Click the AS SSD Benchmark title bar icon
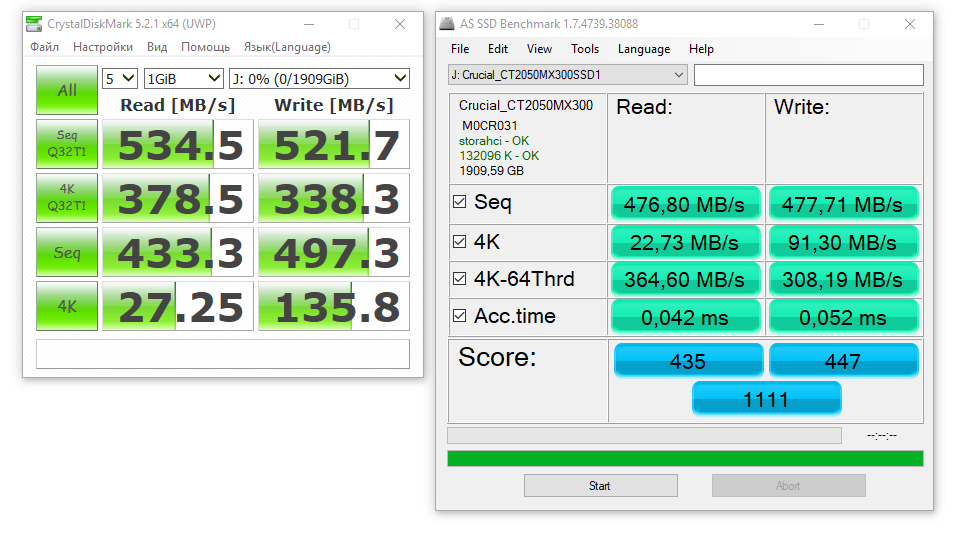Screen dimensions: 958x533 (447, 24)
